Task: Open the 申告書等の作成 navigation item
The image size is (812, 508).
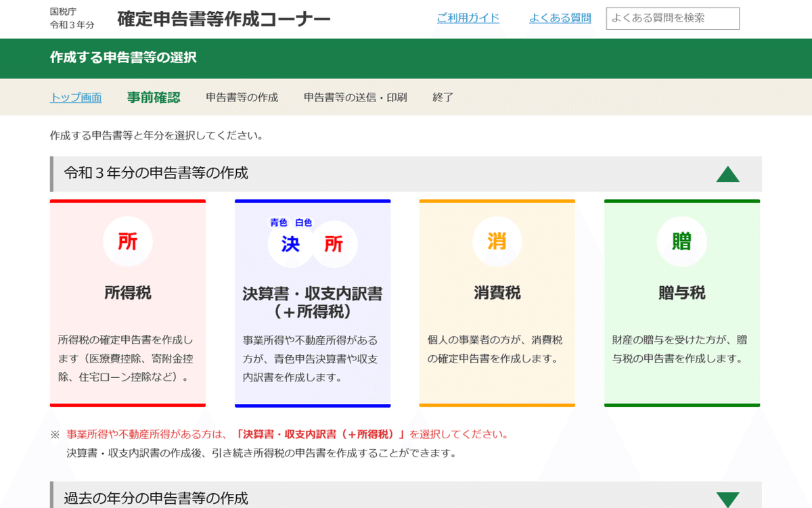Action: pos(242,97)
